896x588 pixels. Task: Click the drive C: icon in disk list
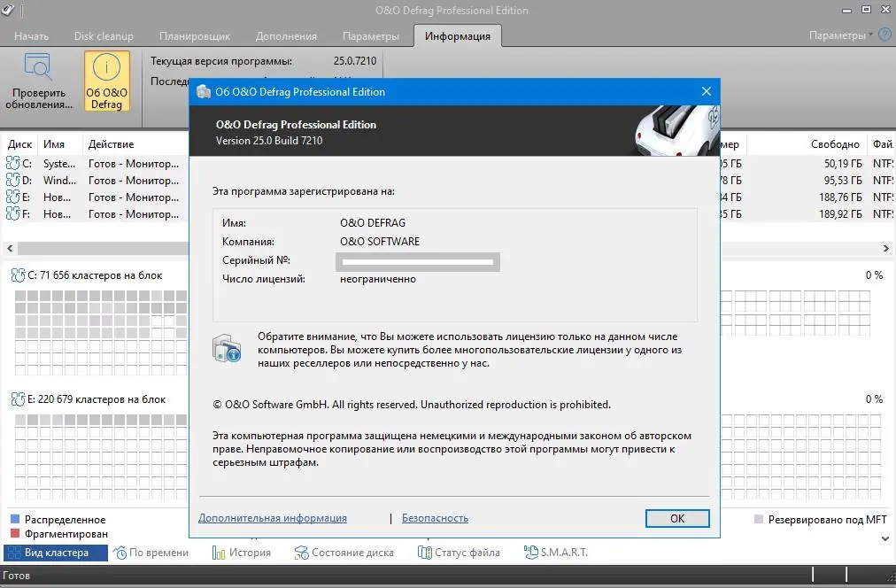click(x=12, y=164)
